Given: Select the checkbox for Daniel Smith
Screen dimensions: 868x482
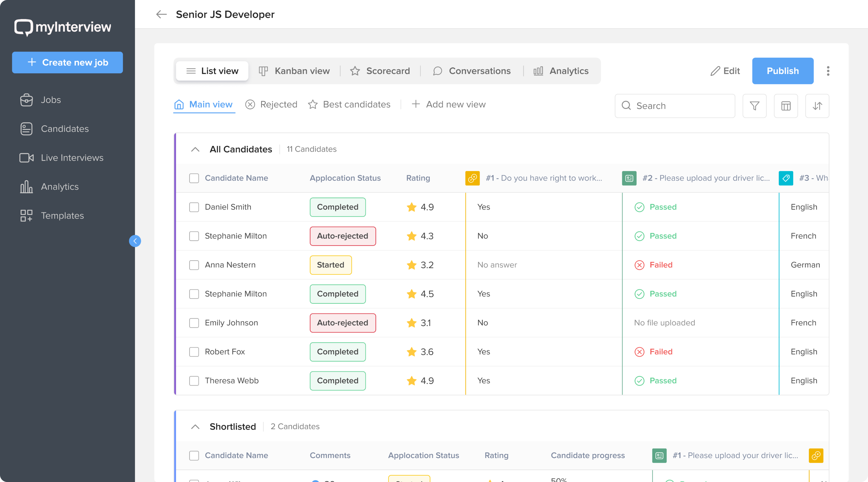Looking at the screenshot, I should click(x=194, y=207).
